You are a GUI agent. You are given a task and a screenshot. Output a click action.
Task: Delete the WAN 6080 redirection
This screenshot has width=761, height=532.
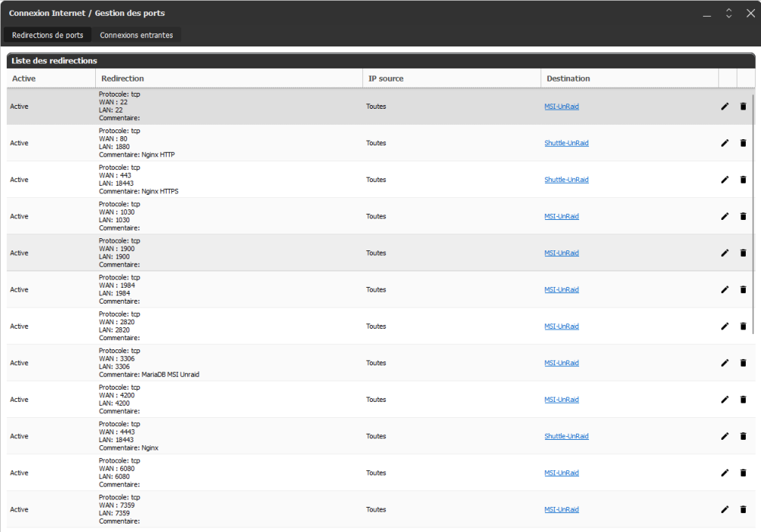tap(743, 473)
